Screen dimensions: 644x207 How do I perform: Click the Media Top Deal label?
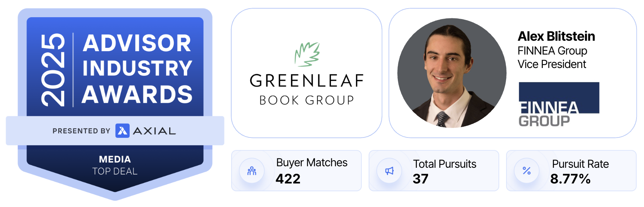click(x=115, y=165)
